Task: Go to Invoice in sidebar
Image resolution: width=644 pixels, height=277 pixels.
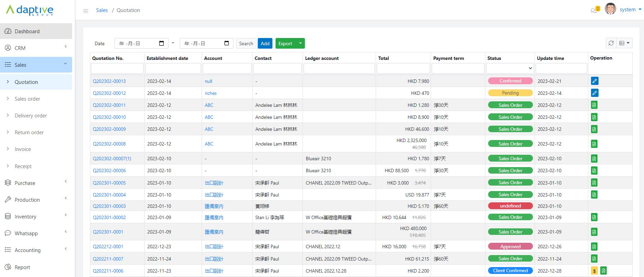Action: click(x=23, y=149)
